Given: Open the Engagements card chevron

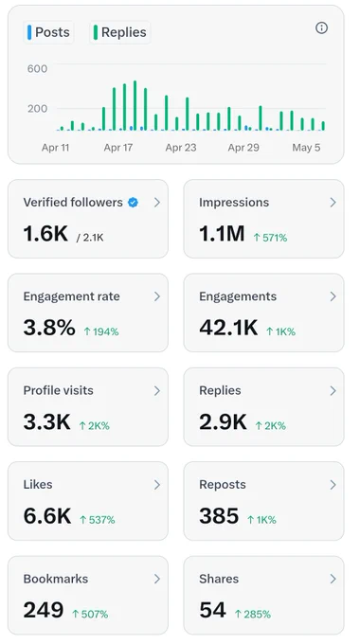Looking at the screenshot, I should 333,296.
